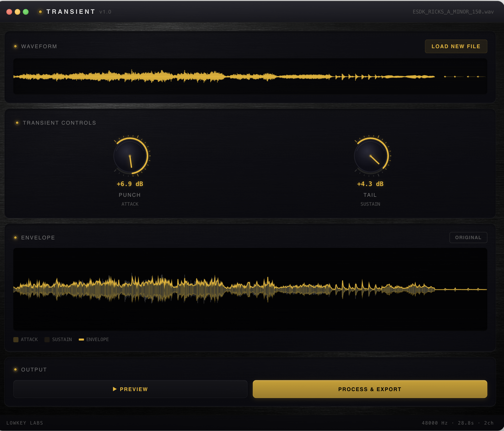Toggle the Envelope legend line marker
The height and width of the screenshot is (431, 504).
81,340
